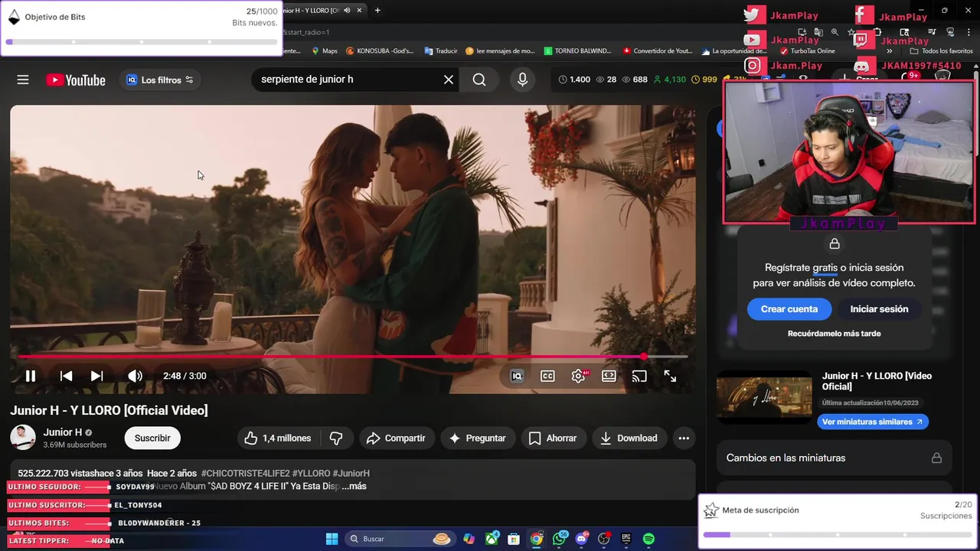Open Junior H channel avatar
This screenshot has width=980, height=551.
[23, 438]
